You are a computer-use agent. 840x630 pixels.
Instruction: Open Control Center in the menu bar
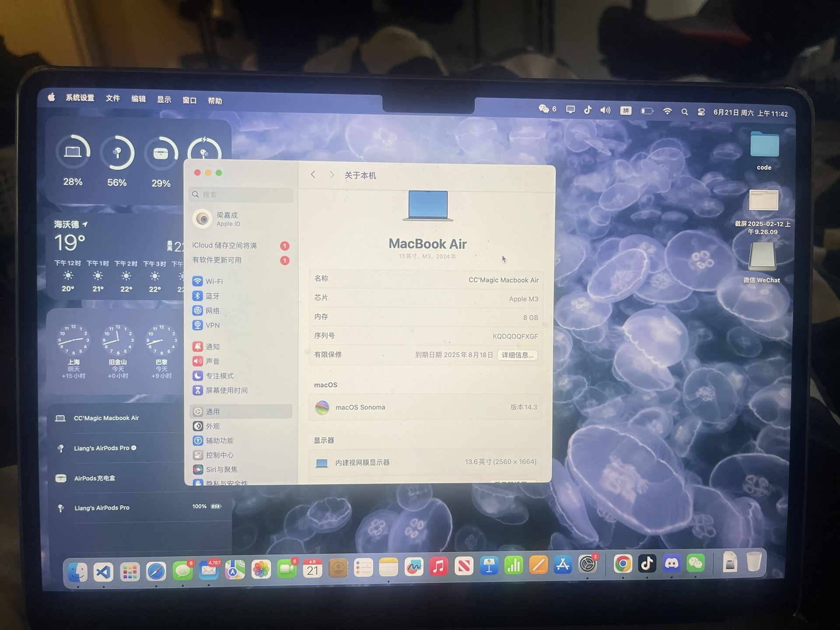[x=701, y=112]
